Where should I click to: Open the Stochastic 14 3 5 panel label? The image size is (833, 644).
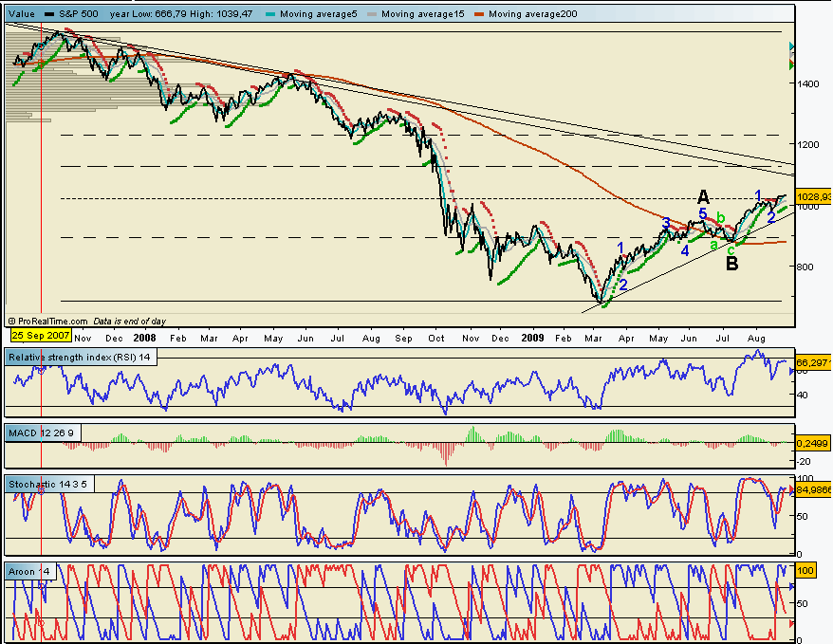click(x=47, y=485)
